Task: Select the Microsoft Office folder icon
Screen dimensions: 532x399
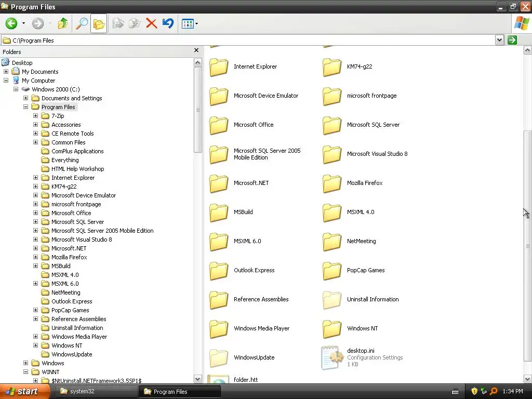Action: pos(219,125)
